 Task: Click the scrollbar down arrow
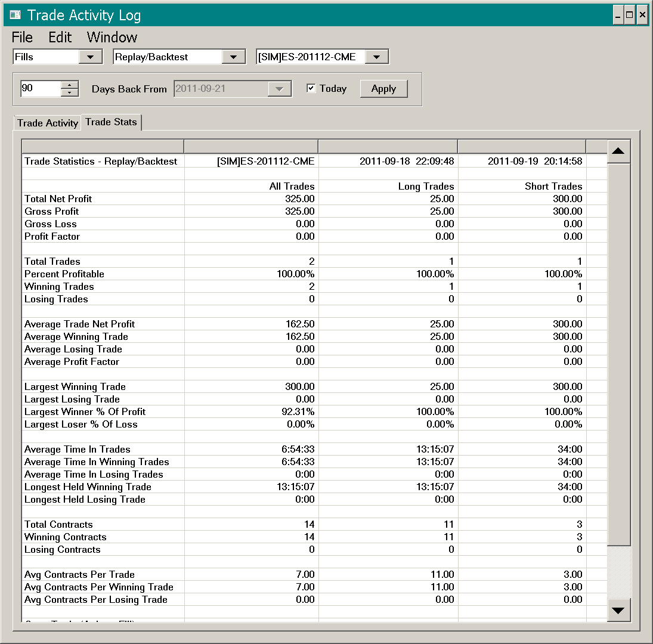618,610
